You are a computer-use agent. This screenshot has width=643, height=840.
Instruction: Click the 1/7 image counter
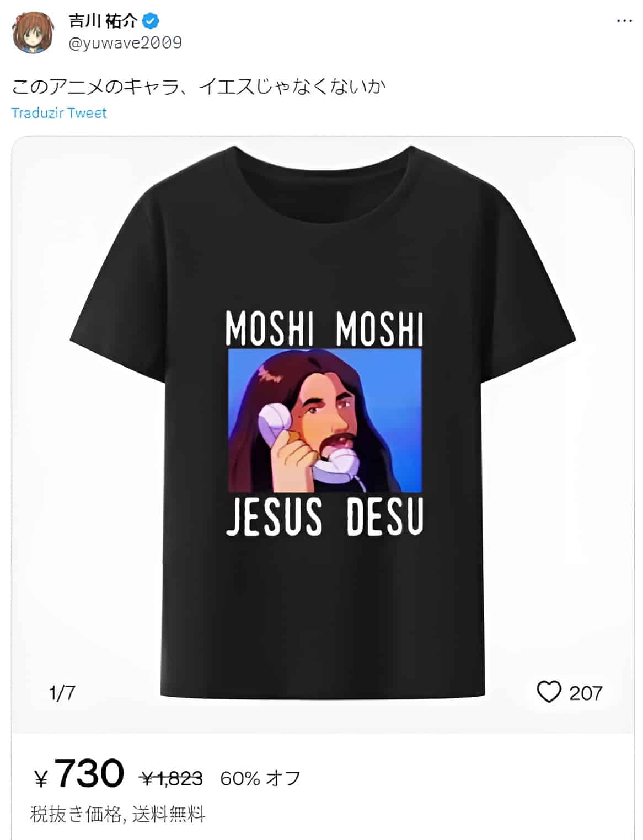tap(62, 693)
